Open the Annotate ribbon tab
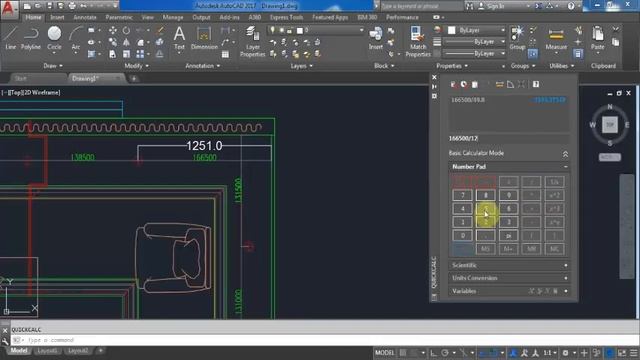The width and height of the screenshot is (640, 360). (x=85, y=17)
